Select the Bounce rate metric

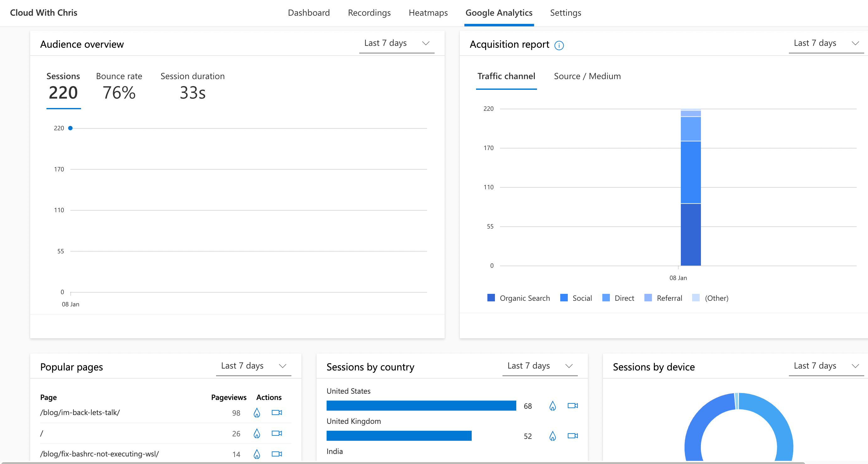click(x=119, y=86)
